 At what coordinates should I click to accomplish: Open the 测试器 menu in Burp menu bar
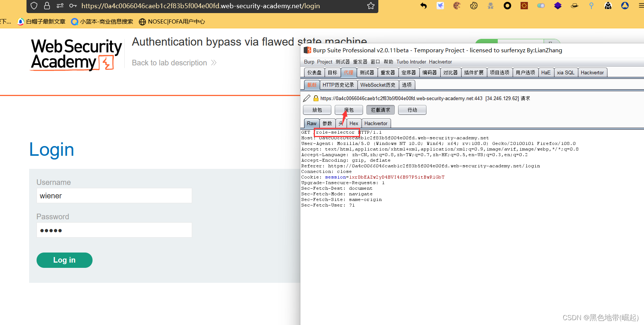[x=343, y=62]
